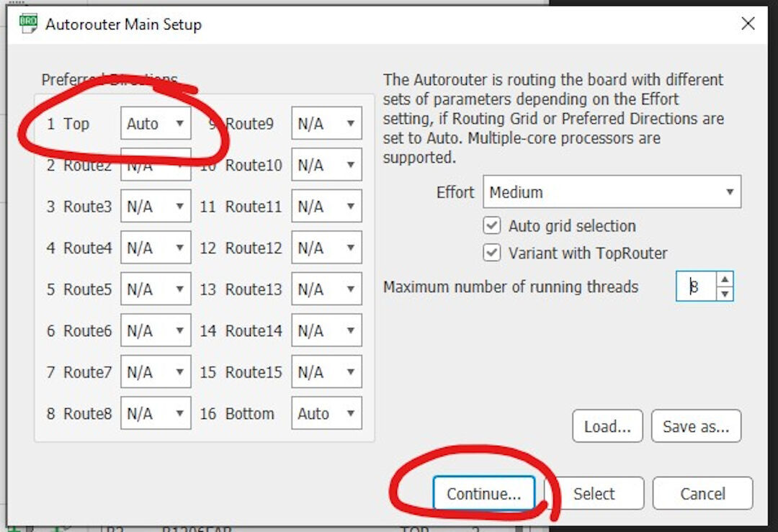Expand the 16 Bottom direction dropdown

point(326,413)
